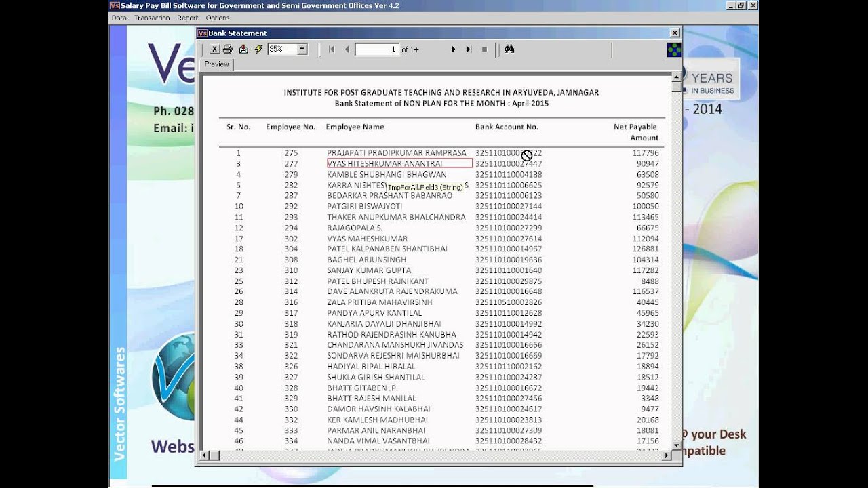Export the report using the export icon

[x=243, y=49]
